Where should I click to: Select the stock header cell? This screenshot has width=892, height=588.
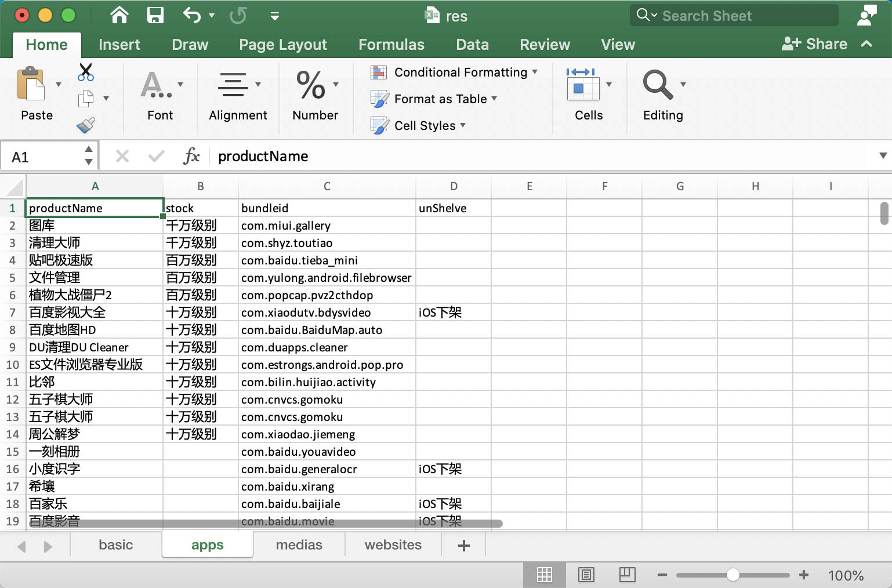point(201,208)
